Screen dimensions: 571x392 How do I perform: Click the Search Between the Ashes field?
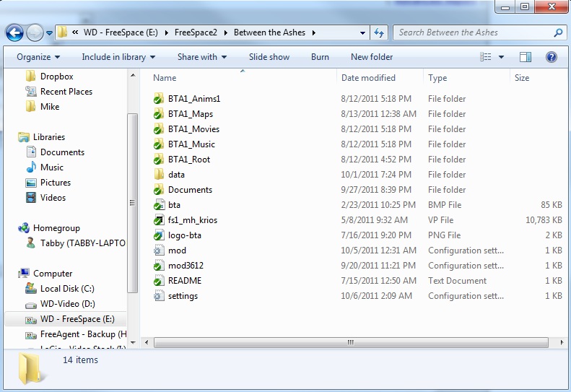tap(474, 32)
